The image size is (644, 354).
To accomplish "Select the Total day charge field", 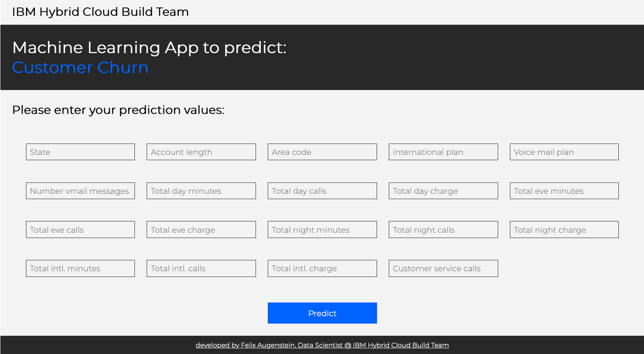I will (443, 191).
